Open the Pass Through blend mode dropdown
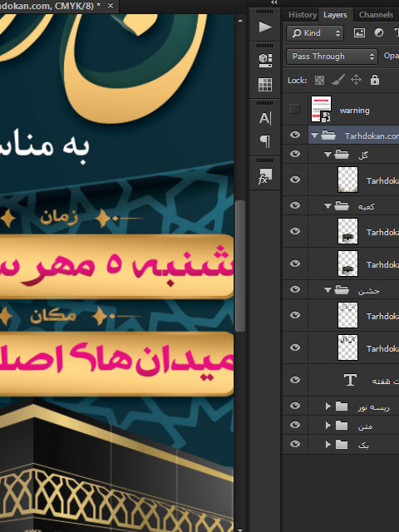 pyautogui.click(x=332, y=57)
